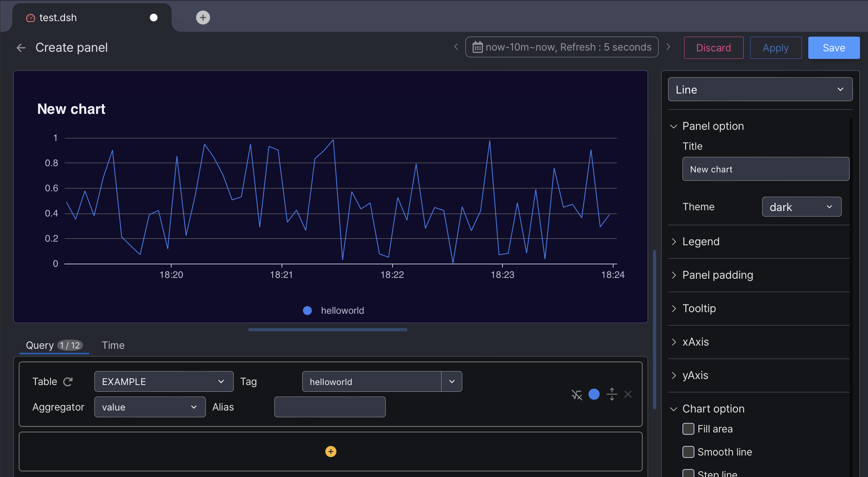This screenshot has height=477, width=868.
Task: Add a new query with the yellow plus icon
Action: click(330, 452)
